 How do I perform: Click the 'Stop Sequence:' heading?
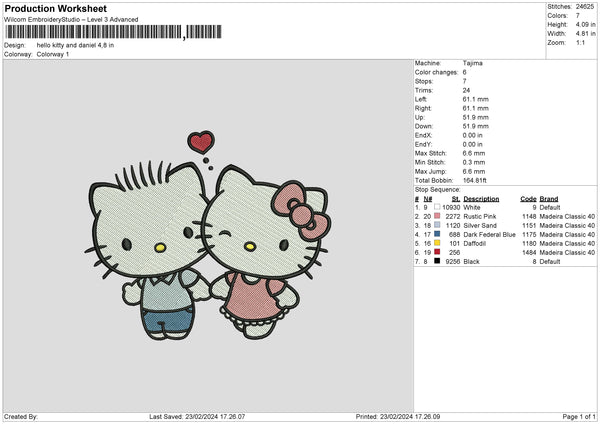pos(437,190)
